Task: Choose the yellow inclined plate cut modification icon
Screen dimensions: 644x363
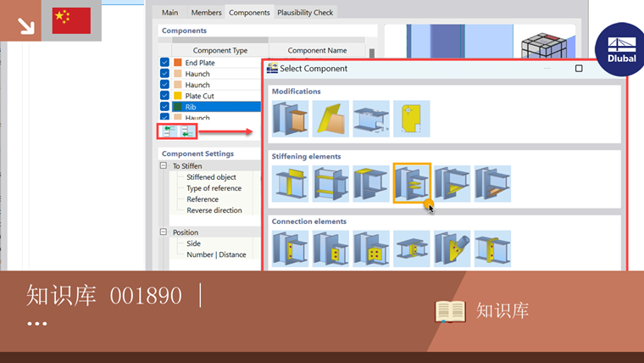Action: 330,119
